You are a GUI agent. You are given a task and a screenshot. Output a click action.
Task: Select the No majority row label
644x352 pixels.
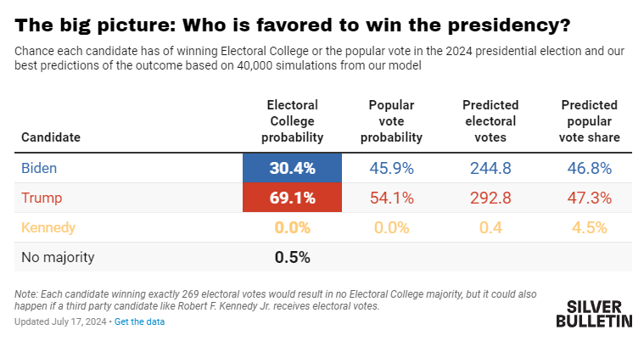(x=58, y=257)
